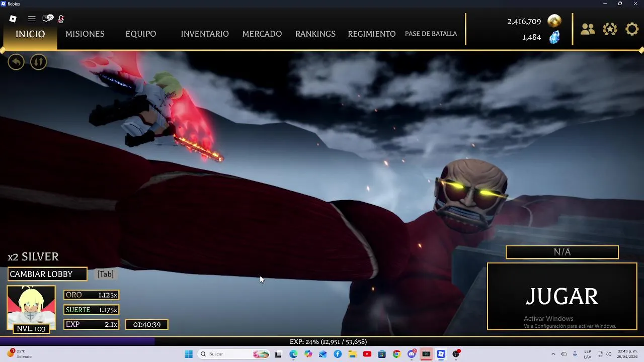Open the tray volume control
This screenshot has width=644, height=362.
point(608,354)
